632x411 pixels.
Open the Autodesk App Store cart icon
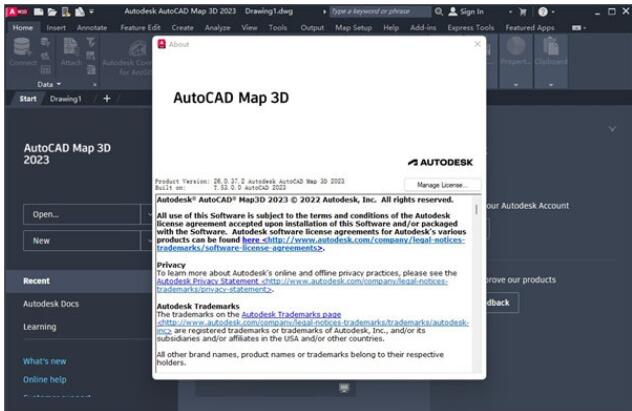click(x=521, y=12)
